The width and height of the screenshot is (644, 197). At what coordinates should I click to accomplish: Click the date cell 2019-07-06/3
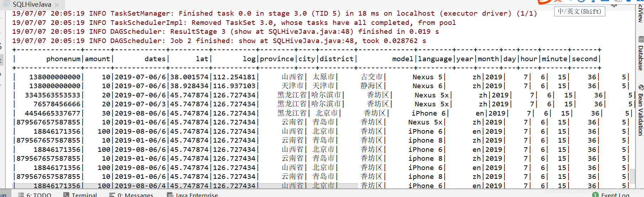[x=140, y=104]
